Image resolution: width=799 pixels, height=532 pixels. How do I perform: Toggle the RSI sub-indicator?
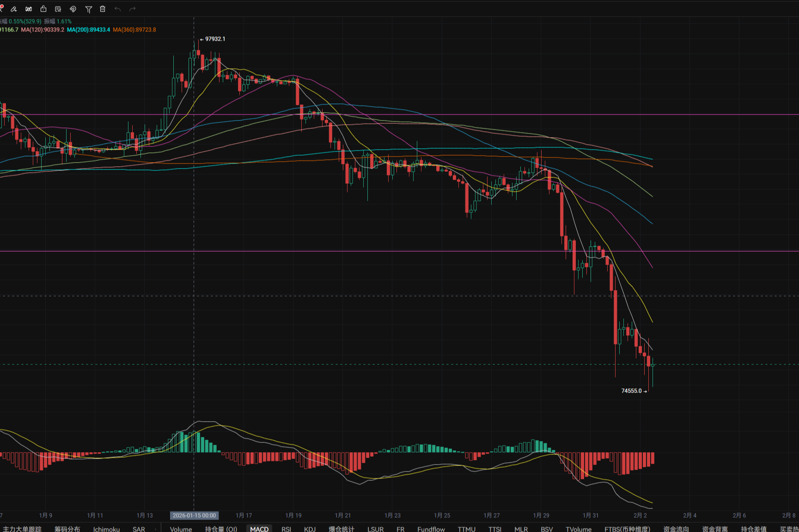(x=286, y=529)
